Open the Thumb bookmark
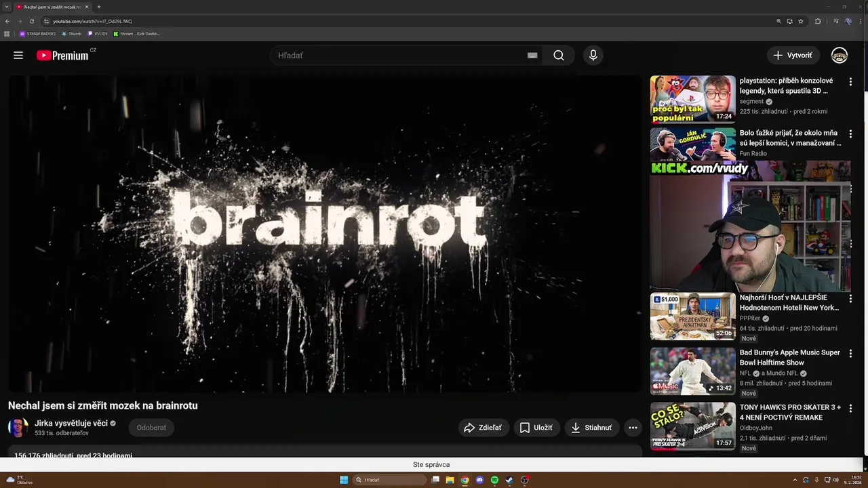The height and width of the screenshot is (488, 868). click(72, 33)
